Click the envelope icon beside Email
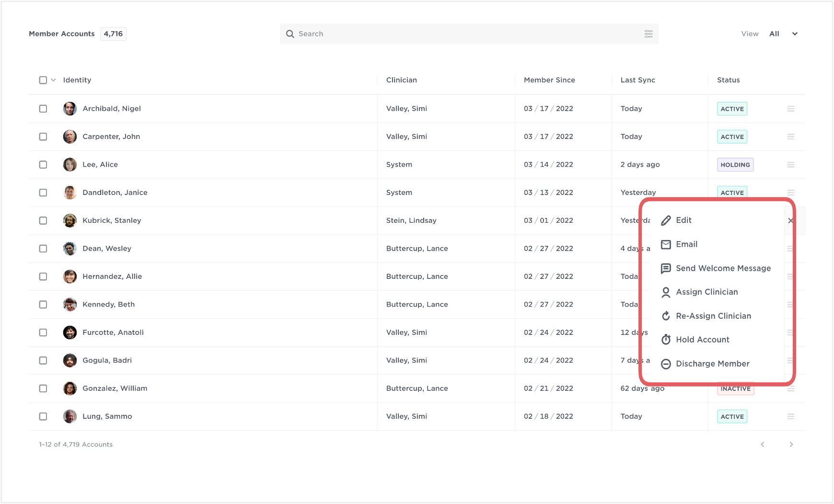This screenshot has height=504, width=834. pyautogui.click(x=666, y=244)
